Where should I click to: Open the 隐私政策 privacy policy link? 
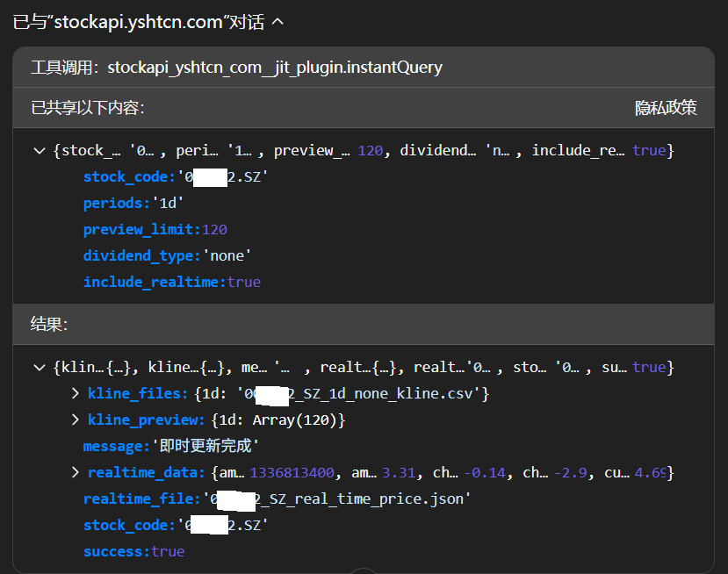[x=666, y=108]
